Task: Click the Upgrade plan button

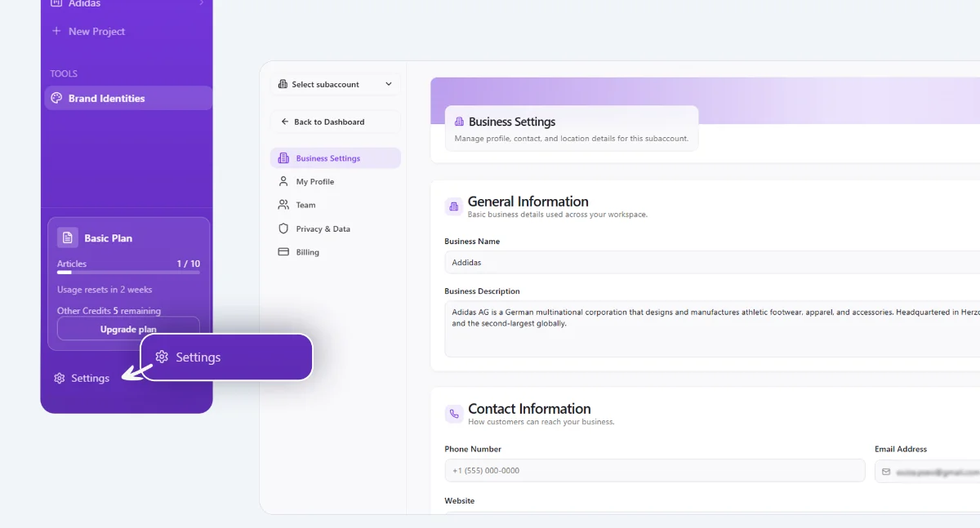Action: pyautogui.click(x=128, y=329)
